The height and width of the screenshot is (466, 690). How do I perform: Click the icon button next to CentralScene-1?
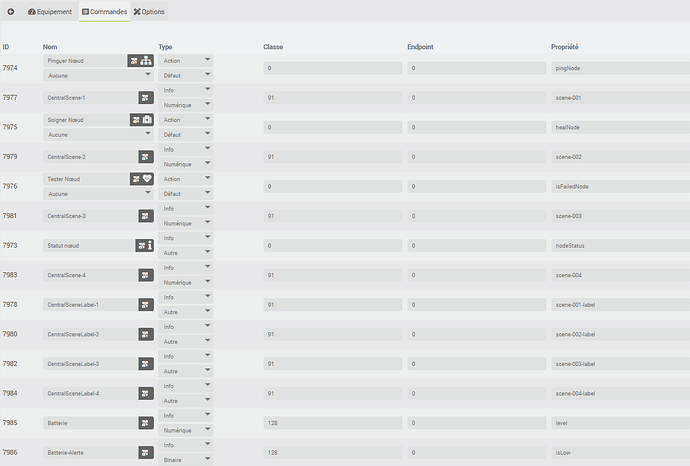[x=145, y=98]
